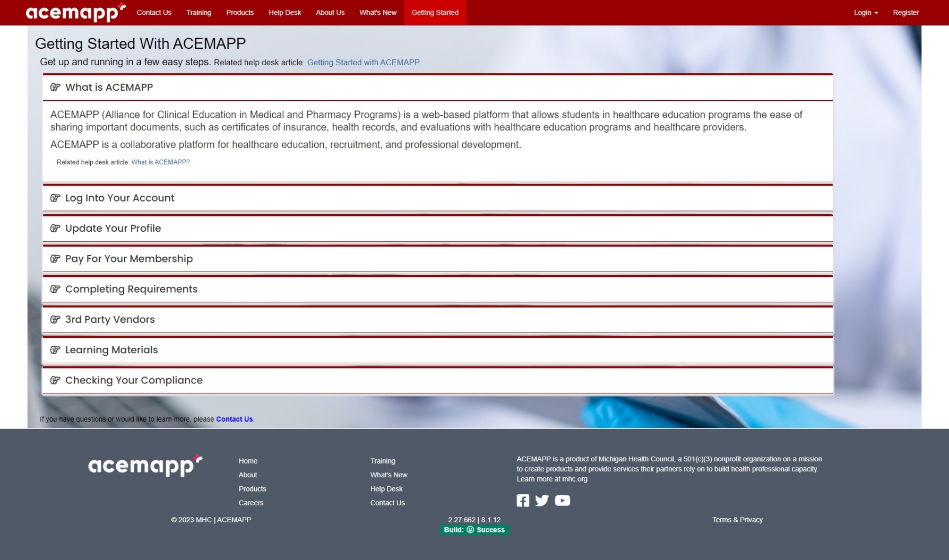Open What's New in the footer links
Viewport: 949px width, 560px height.
pos(389,475)
